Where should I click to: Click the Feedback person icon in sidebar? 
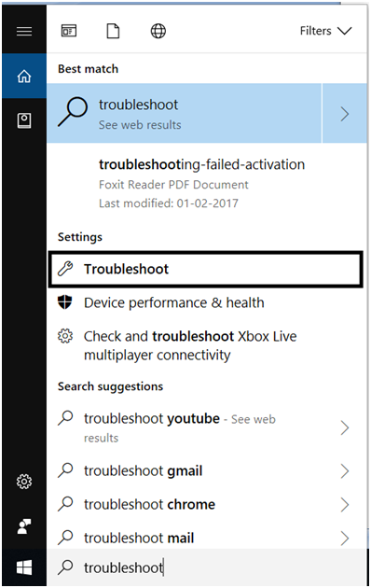(24, 526)
